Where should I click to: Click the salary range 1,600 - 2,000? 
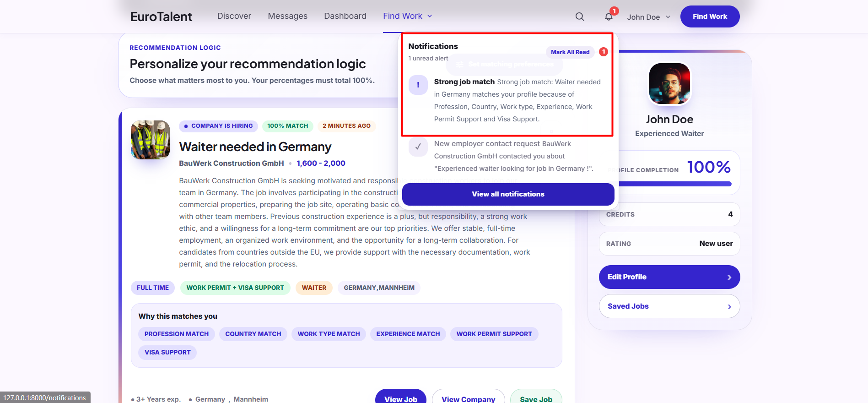[x=321, y=163]
